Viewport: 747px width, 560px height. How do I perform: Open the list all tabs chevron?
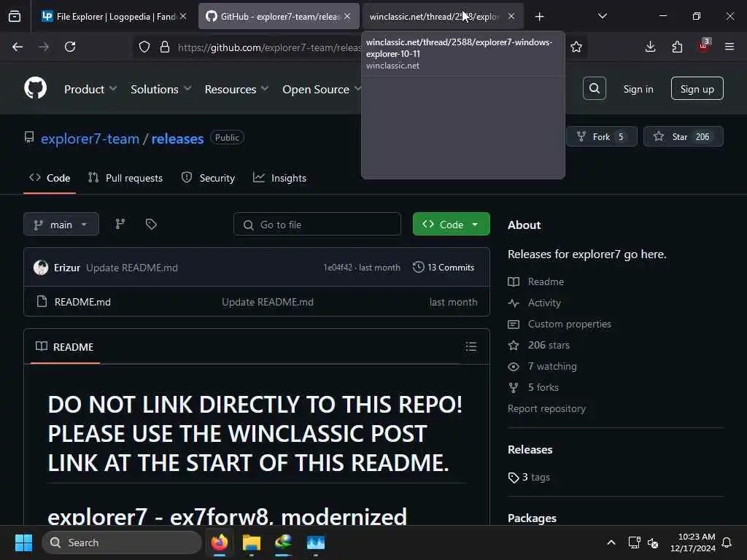603,16
